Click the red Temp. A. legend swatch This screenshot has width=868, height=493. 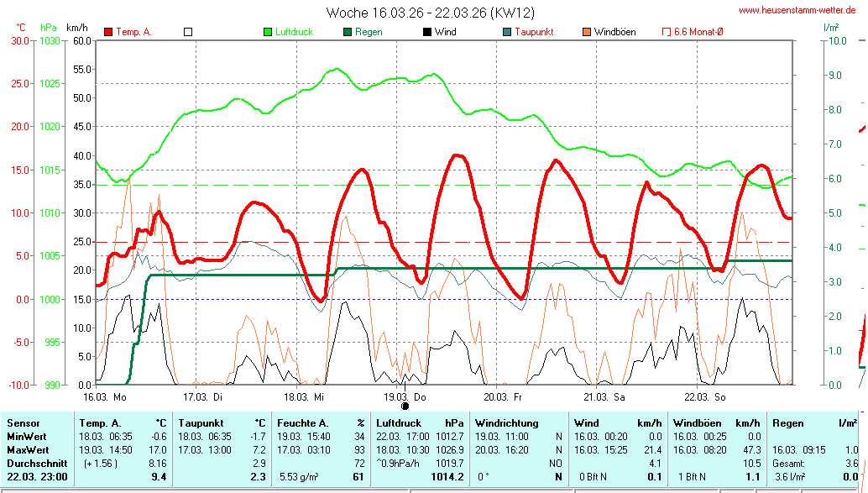(108, 32)
